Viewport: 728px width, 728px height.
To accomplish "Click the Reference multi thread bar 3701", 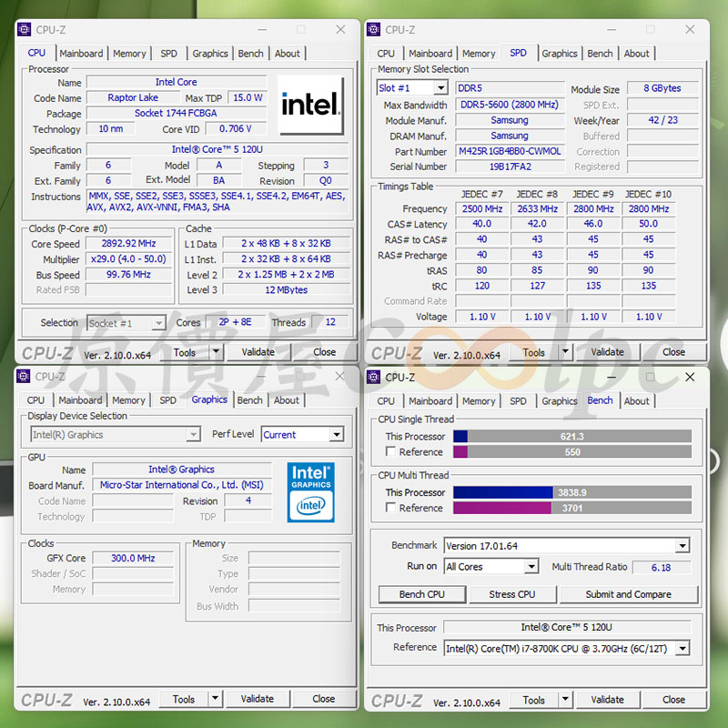I will pyautogui.click(x=572, y=508).
